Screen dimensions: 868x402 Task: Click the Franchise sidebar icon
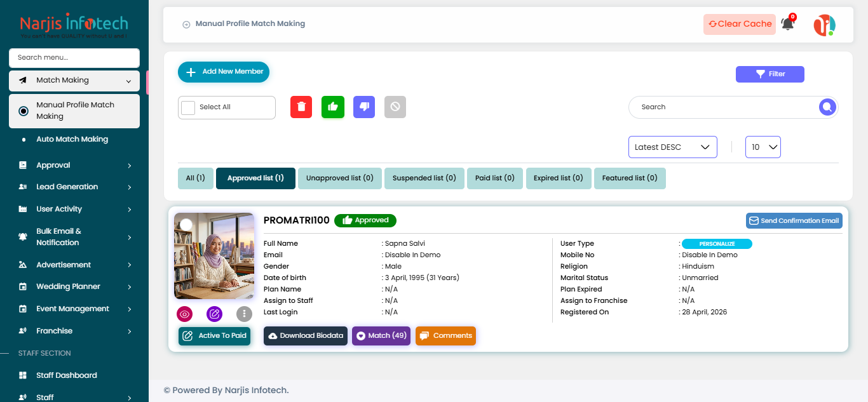coord(23,331)
